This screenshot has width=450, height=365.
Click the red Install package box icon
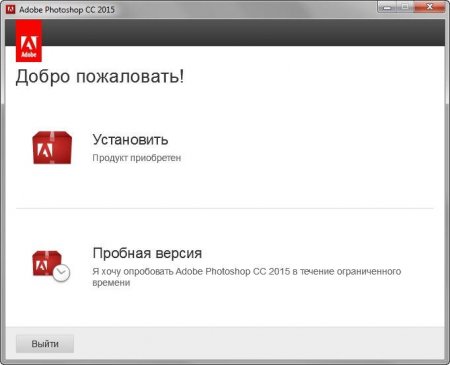click(x=52, y=148)
